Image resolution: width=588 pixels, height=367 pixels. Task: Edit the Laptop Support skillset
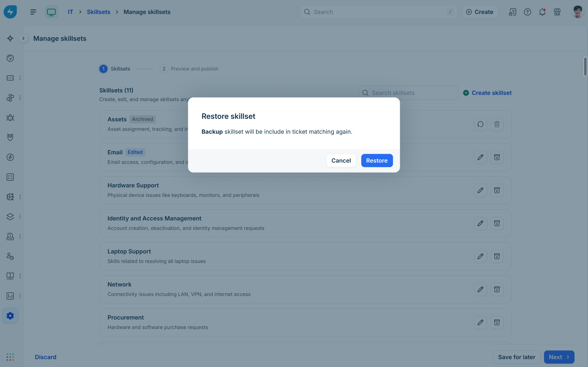click(x=480, y=256)
